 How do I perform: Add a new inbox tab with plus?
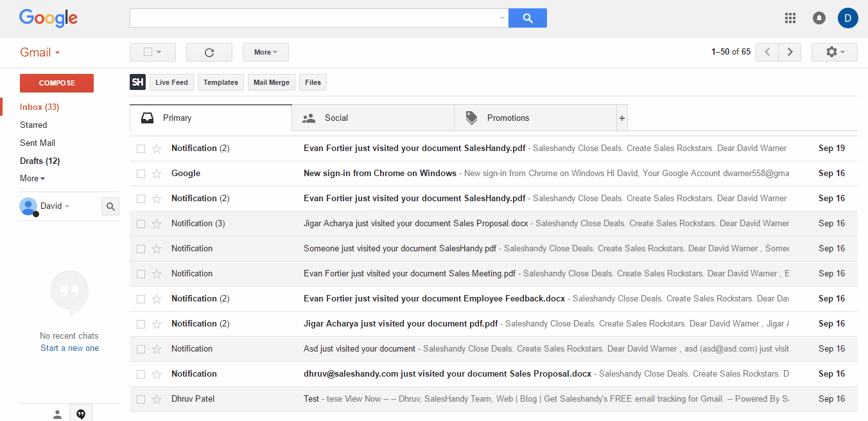point(621,118)
